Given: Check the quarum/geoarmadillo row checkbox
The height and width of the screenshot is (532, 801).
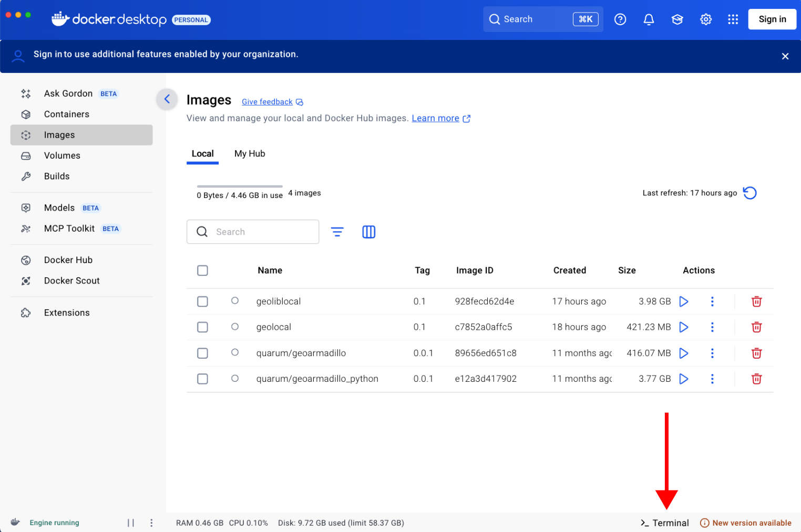Looking at the screenshot, I should pyautogui.click(x=202, y=353).
